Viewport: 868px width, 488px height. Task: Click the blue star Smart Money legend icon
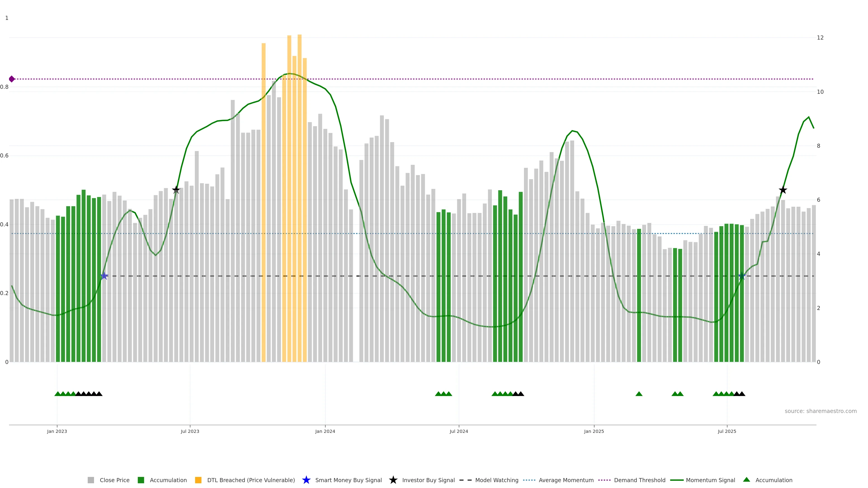306,480
